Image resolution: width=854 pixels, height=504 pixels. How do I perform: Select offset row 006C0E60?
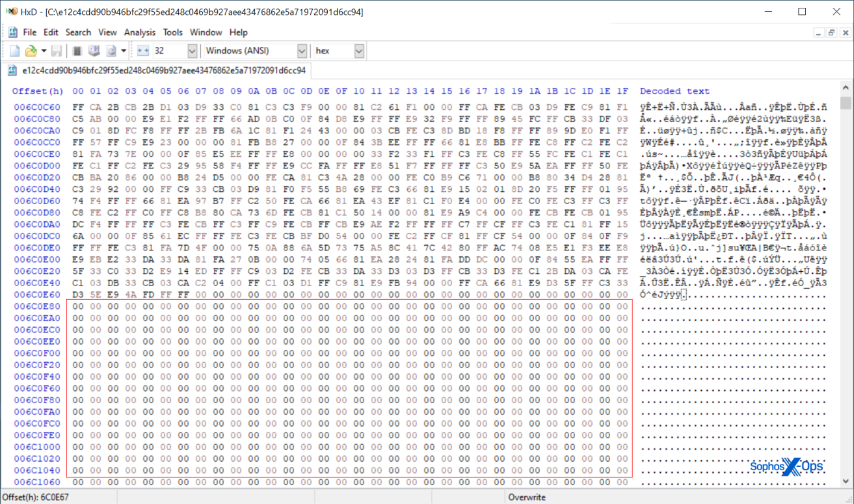(x=37, y=295)
